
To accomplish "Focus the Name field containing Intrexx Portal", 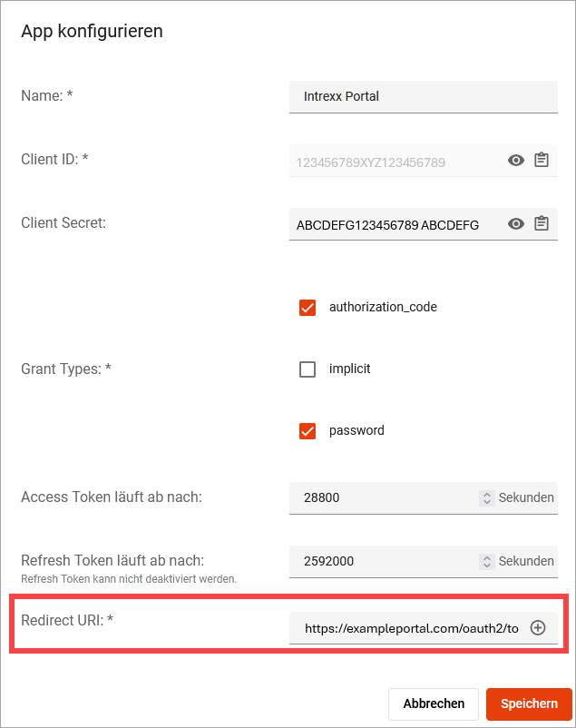I will (x=424, y=96).
